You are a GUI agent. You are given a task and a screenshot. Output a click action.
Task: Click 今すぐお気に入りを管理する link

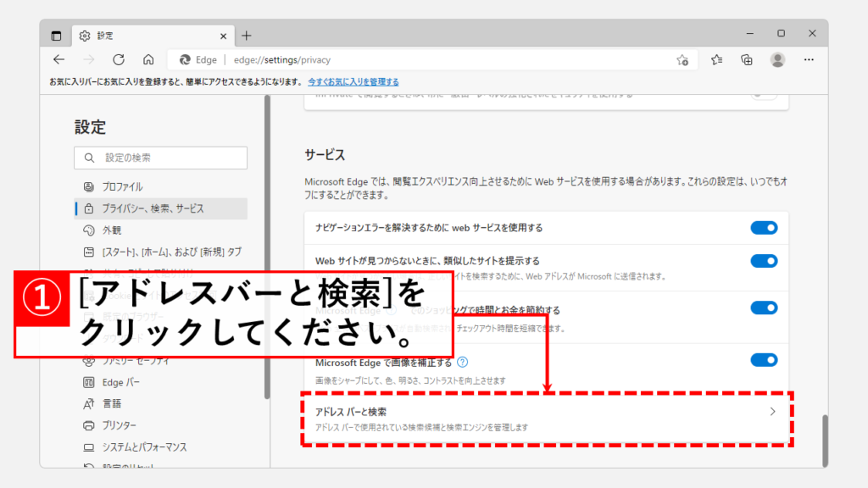(x=353, y=82)
